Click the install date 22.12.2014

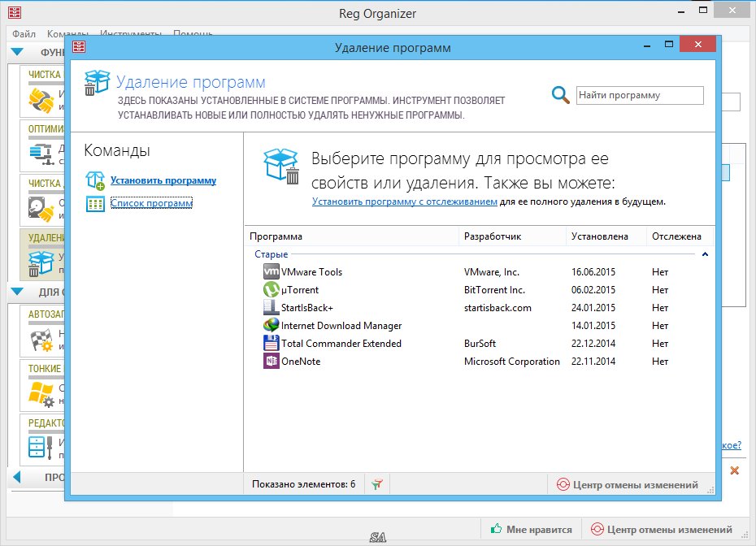pyautogui.click(x=593, y=343)
